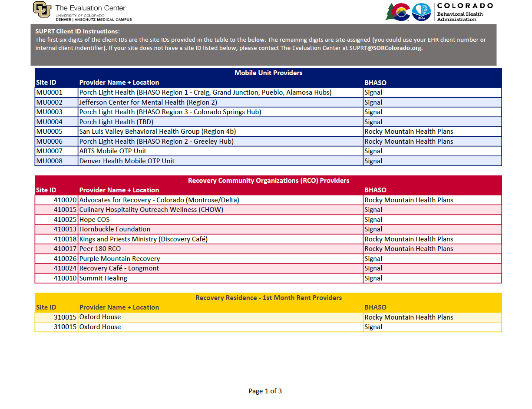The image size is (532, 409).
Task: Select the Mobile Unit Providers table header
Action: [x=268, y=73]
